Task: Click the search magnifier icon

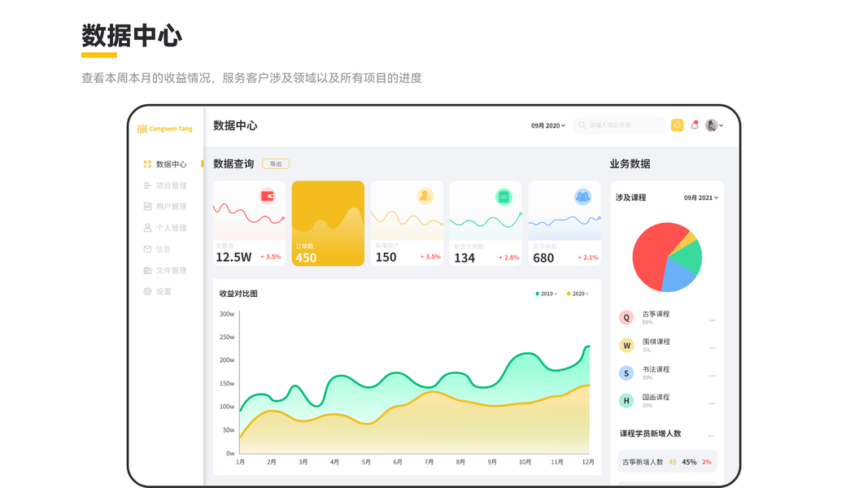Action: 582,125
